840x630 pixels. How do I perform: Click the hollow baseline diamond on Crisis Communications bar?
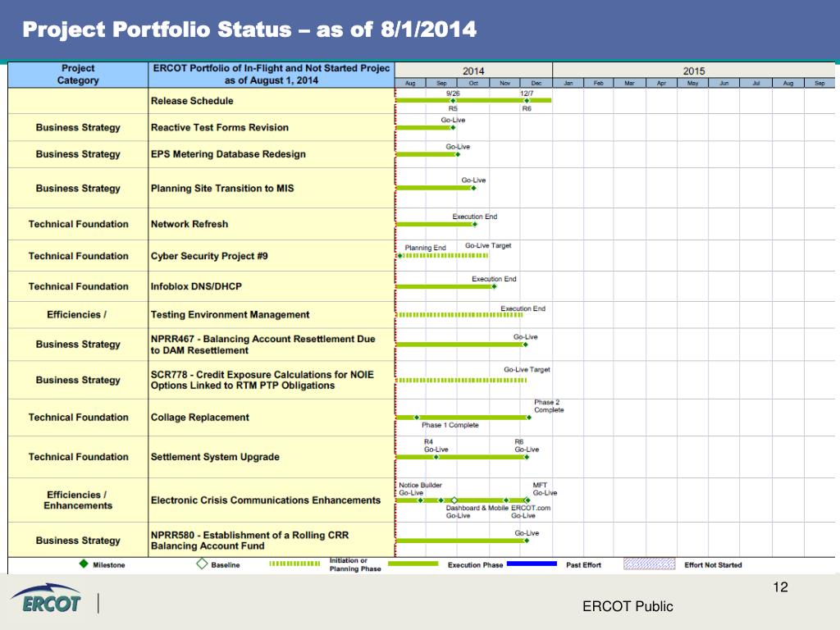(x=454, y=500)
